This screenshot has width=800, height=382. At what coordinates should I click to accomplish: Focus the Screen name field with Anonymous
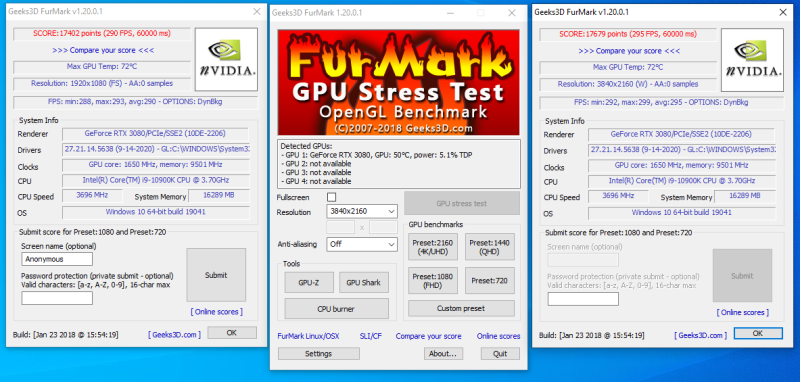coord(57,259)
